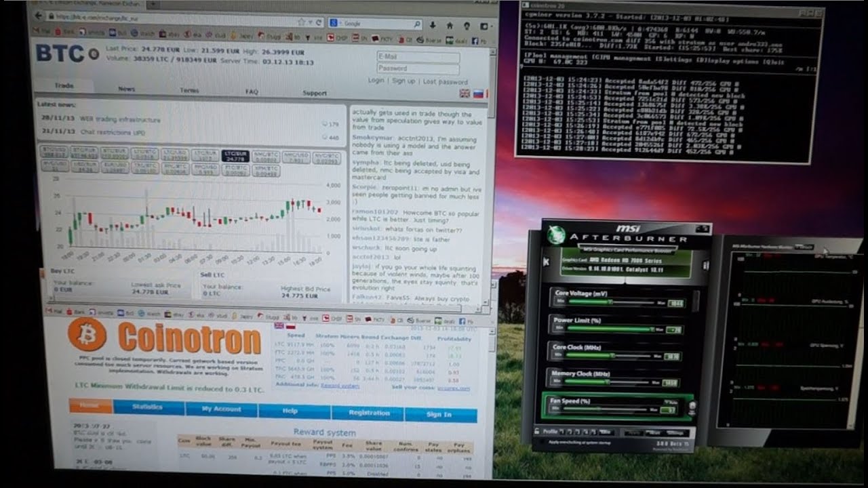This screenshot has height=488, width=868.
Task: Click the Login link on BTC-e
Action: [x=376, y=81]
